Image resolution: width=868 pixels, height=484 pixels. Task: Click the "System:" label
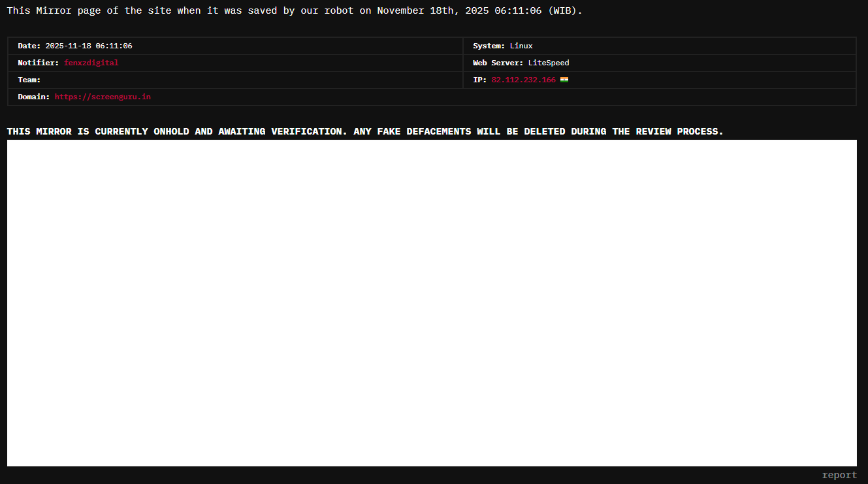(489, 46)
